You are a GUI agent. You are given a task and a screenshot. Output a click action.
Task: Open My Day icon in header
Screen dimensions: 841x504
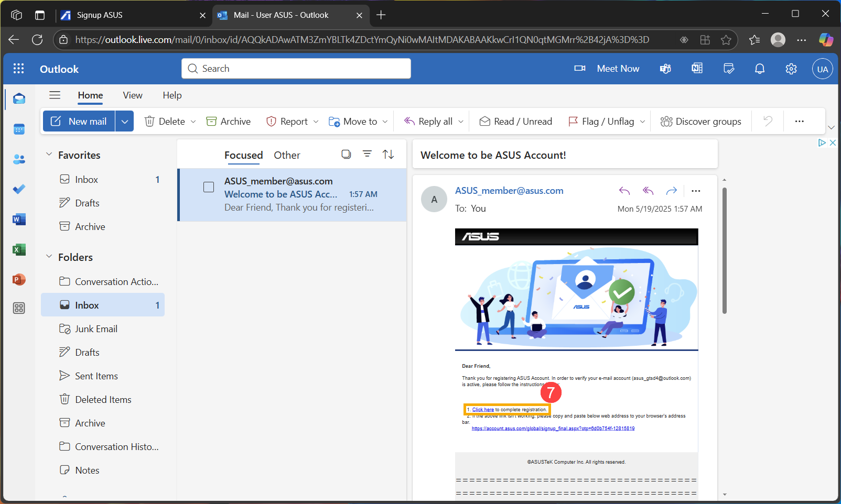[x=728, y=69]
